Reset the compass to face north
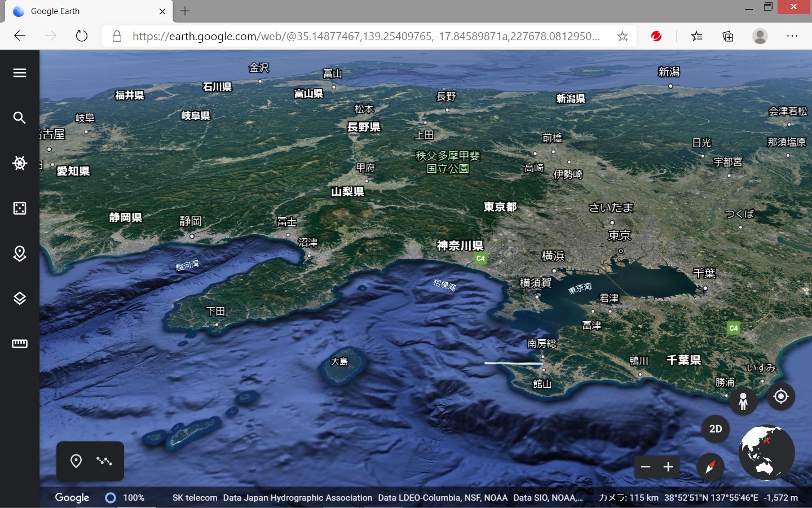 click(x=709, y=467)
